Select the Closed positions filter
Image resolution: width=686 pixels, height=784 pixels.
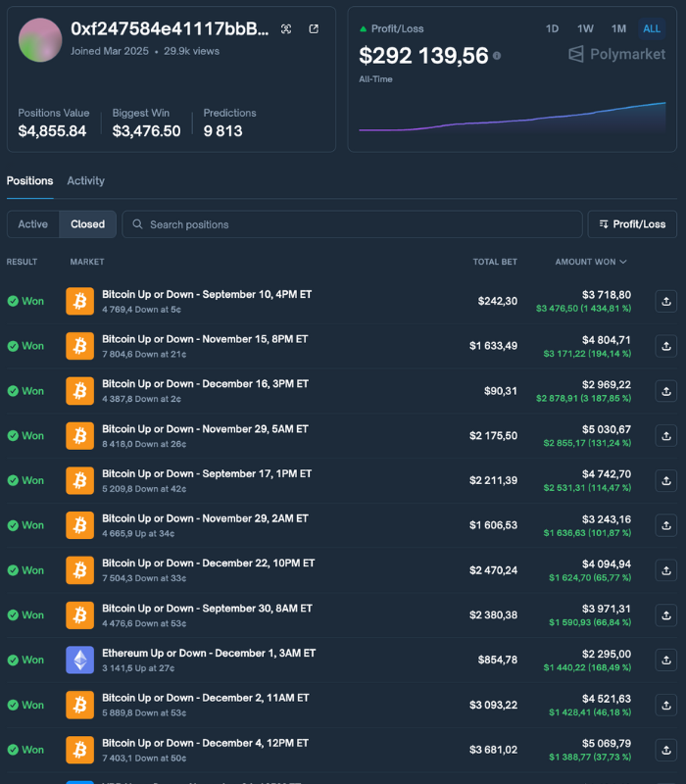[87, 224]
